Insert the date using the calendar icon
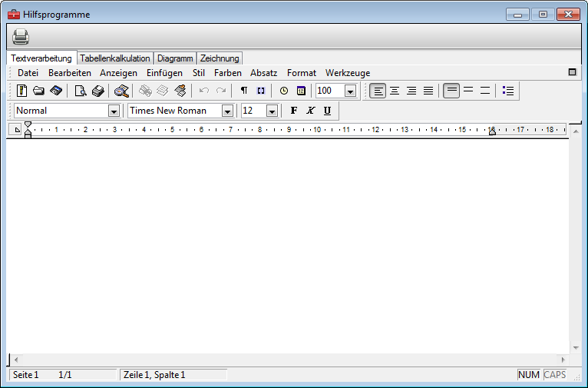Viewport: 588px width, 388px height. tap(301, 91)
